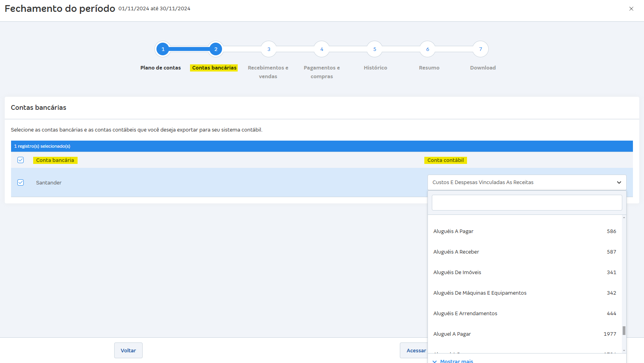Focus the dropdown search input field
This screenshot has width=644, height=363.
click(x=527, y=203)
